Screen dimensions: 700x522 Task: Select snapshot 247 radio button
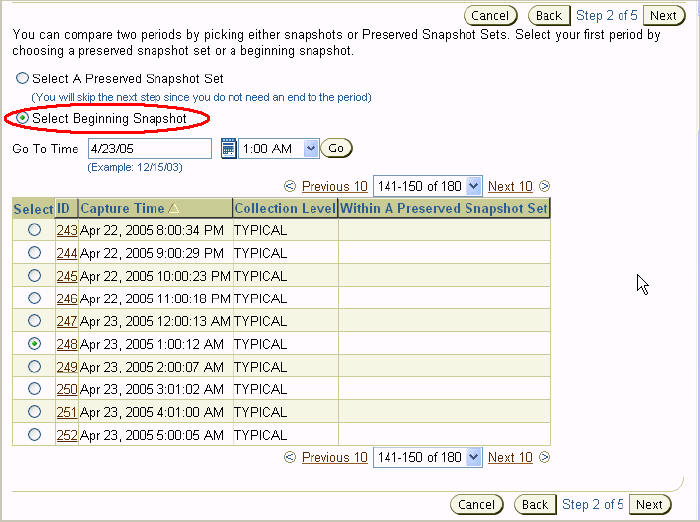[34, 320]
